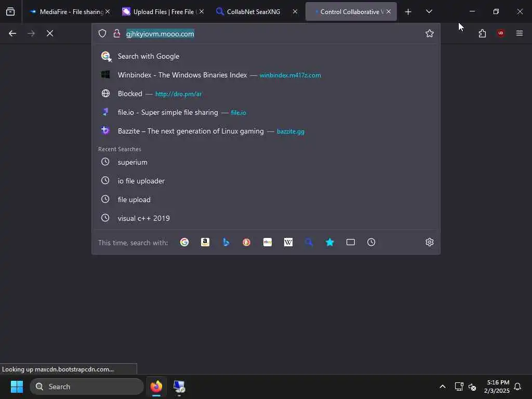Open notifications bell icon
The height and width of the screenshot is (399, 532).
(518, 387)
